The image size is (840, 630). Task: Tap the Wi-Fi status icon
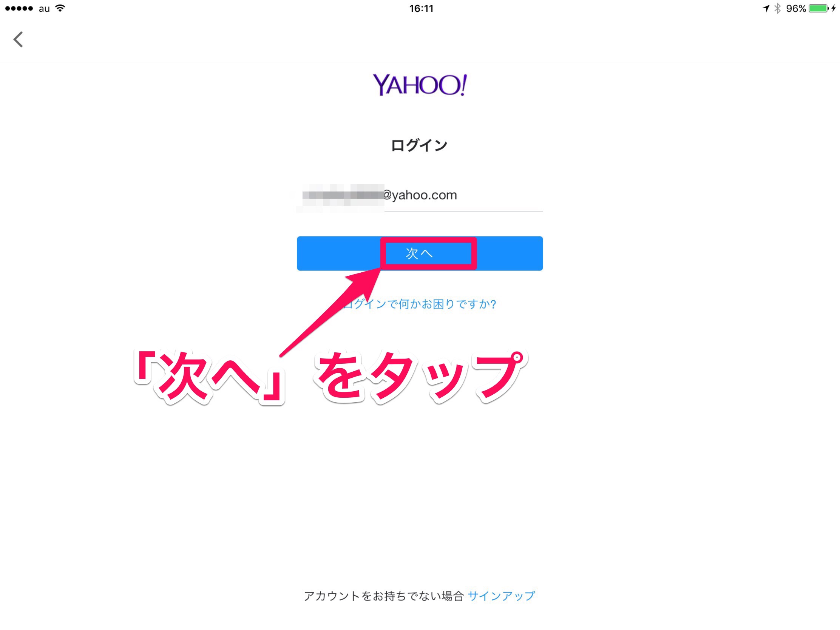click(60, 8)
